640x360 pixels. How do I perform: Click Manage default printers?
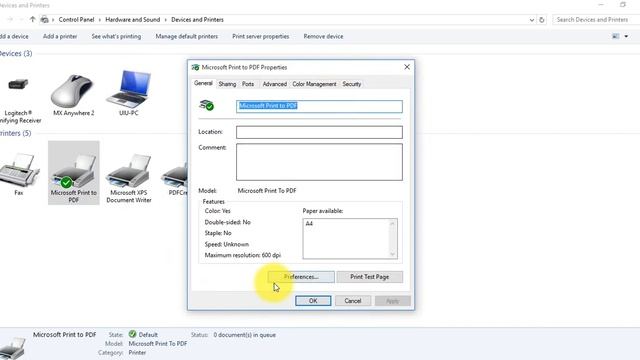(x=187, y=36)
